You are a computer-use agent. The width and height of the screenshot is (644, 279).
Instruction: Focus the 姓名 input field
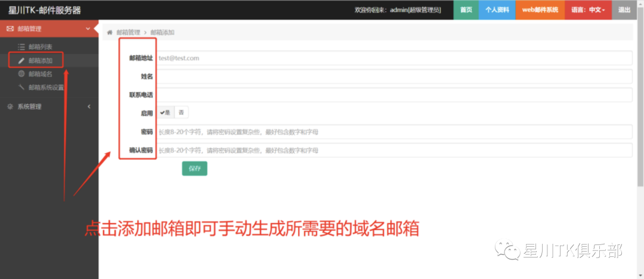click(x=394, y=76)
